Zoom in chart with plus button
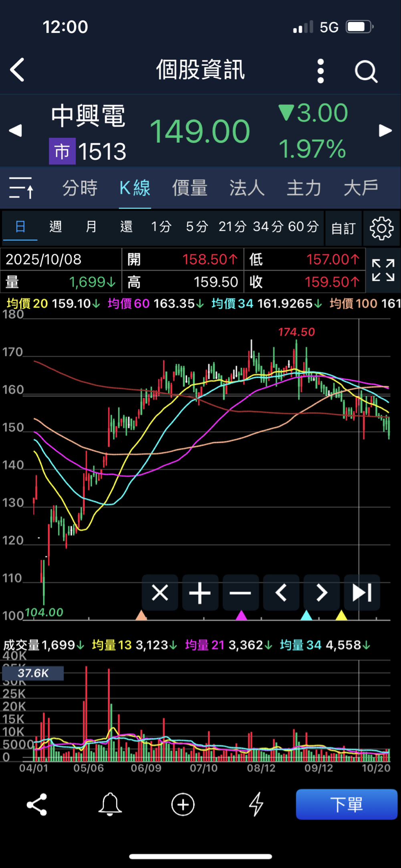 tap(200, 593)
